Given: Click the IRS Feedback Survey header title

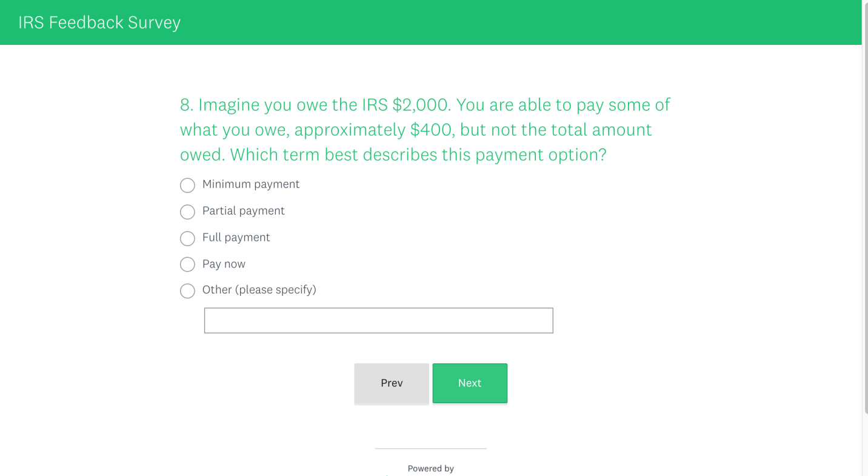Looking at the screenshot, I should pos(99,22).
